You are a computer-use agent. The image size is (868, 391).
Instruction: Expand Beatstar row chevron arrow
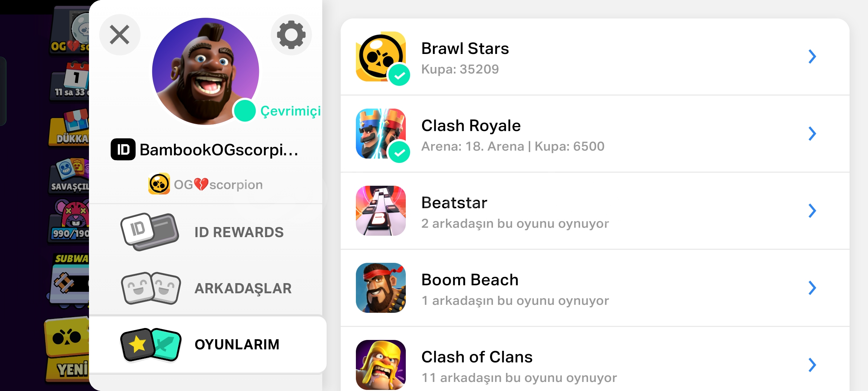click(x=812, y=211)
